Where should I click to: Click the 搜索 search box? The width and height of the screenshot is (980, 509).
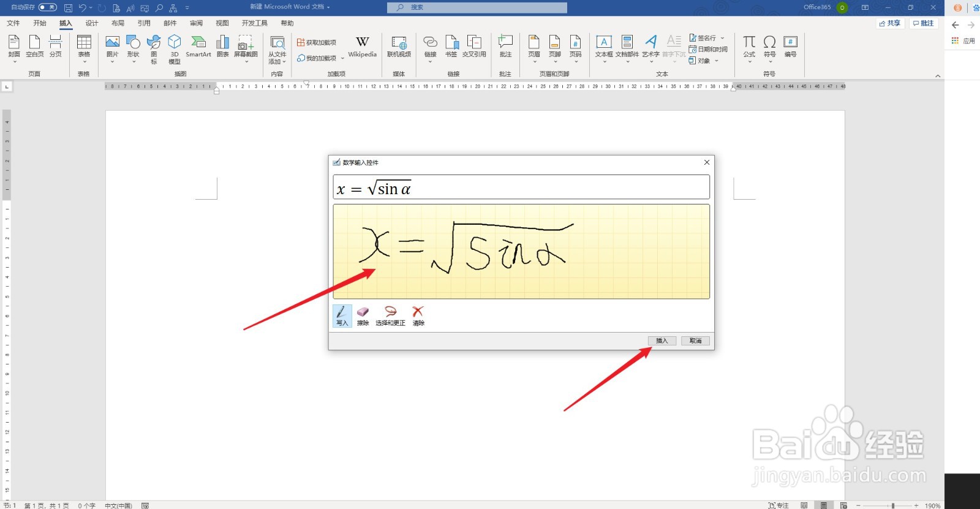coord(477,7)
